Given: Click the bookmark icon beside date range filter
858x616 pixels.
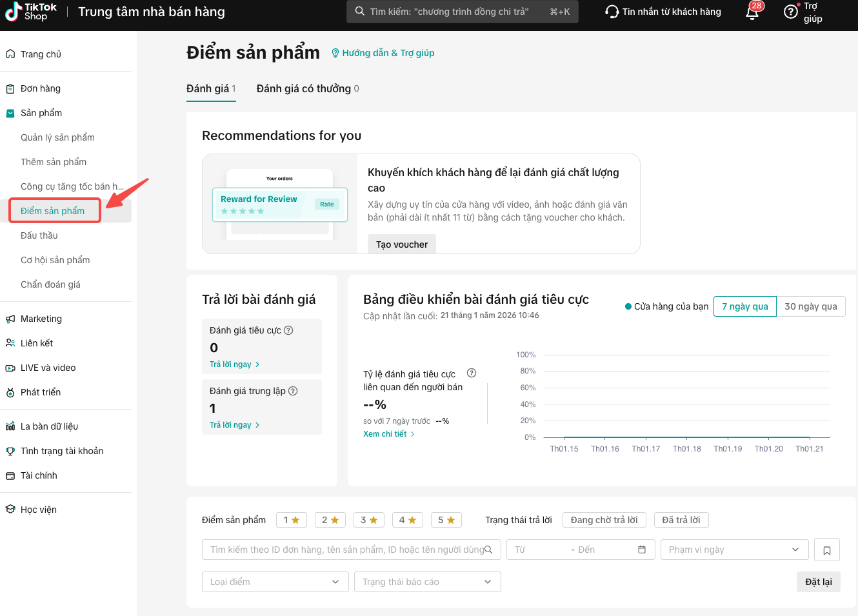Looking at the screenshot, I should click(827, 550).
